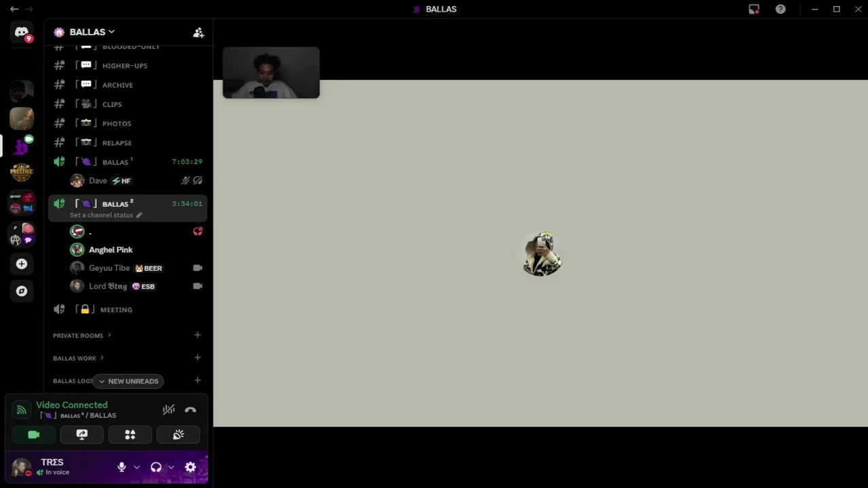This screenshot has height=488, width=868.
Task: Open Discord direct messages home icon
Action: [22, 33]
